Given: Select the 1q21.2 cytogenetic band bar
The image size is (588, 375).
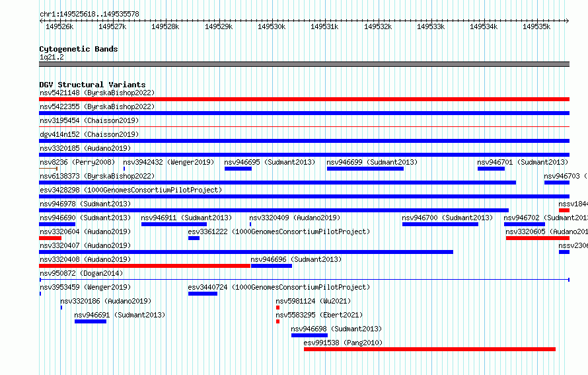Looking at the screenshot, I should [304, 64].
